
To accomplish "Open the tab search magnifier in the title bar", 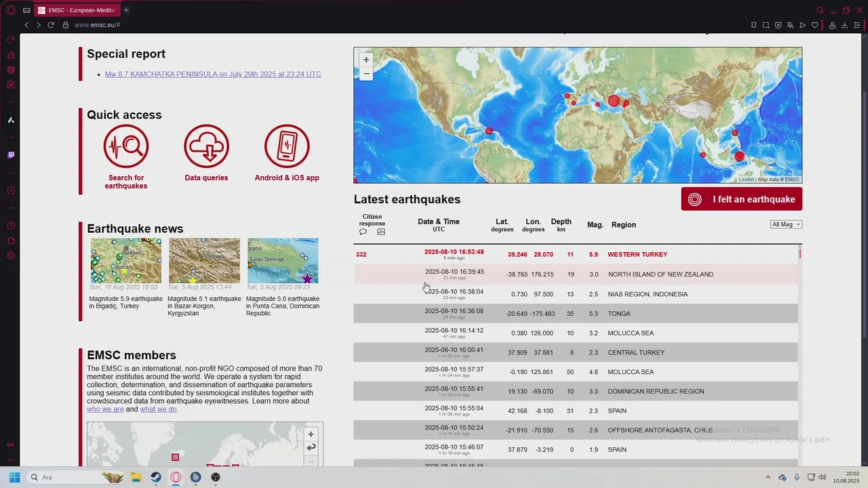I will point(820,10).
